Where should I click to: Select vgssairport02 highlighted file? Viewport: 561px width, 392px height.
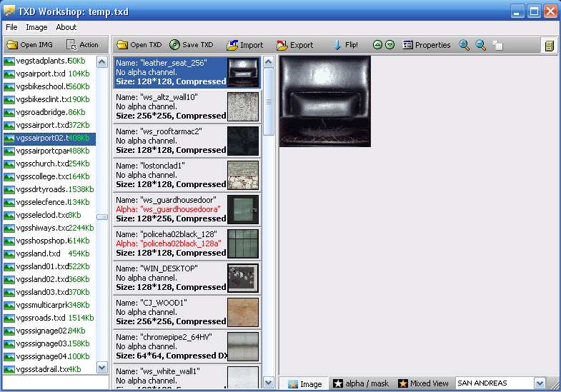pyautogui.click(x=49, y=138)
